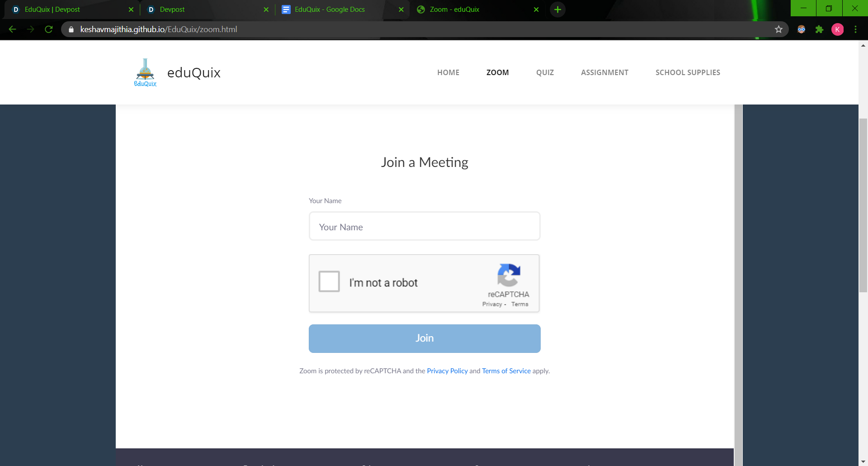
Task: Check the I'm not a robot checkbox
Action: pyautogui.click(x=329, y=281)
